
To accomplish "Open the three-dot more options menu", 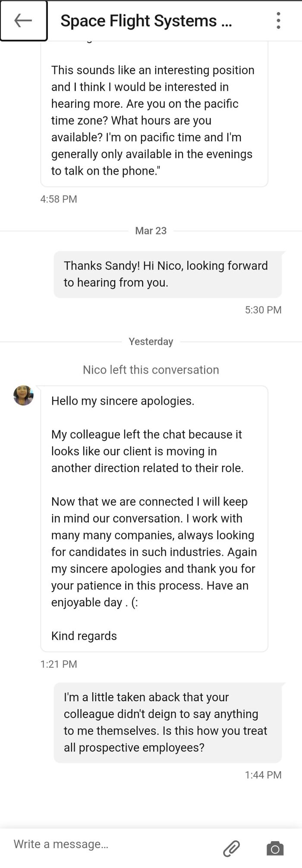I will click(278, 21).
